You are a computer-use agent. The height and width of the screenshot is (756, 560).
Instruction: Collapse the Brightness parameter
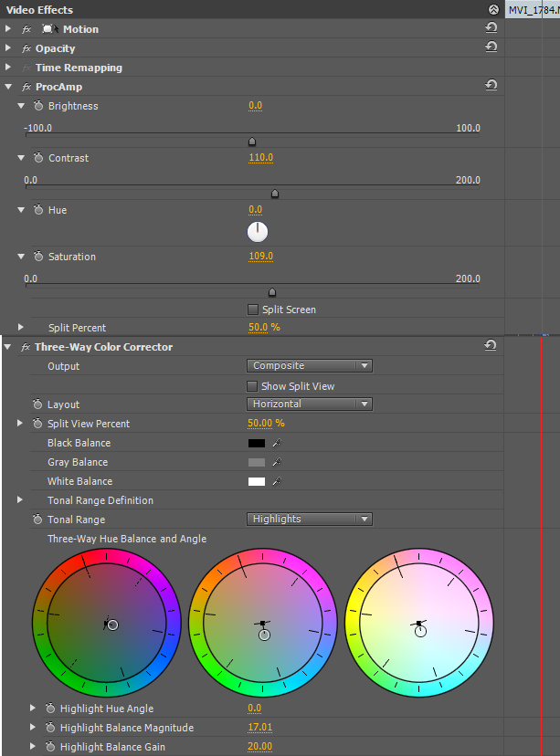tap(21, 106)
